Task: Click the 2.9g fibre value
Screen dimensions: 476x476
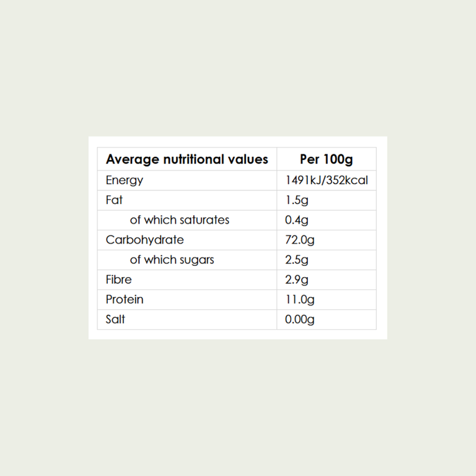Action: coord(296,280)
